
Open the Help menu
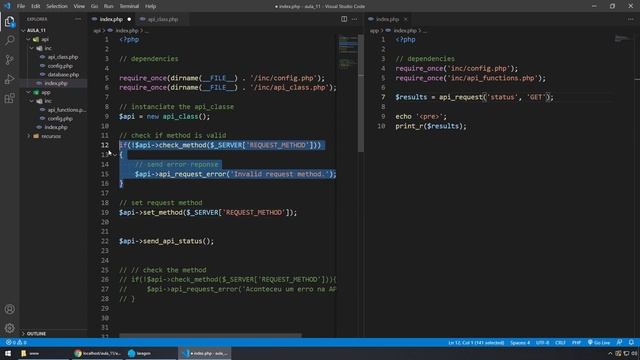click(x=150, y=6)
